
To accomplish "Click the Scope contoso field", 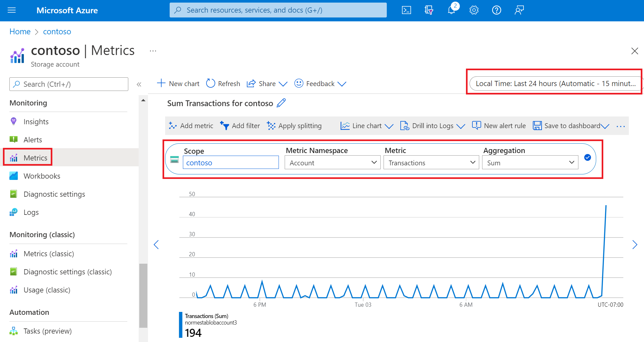I will pyautogui.click(x=231, y=162).
